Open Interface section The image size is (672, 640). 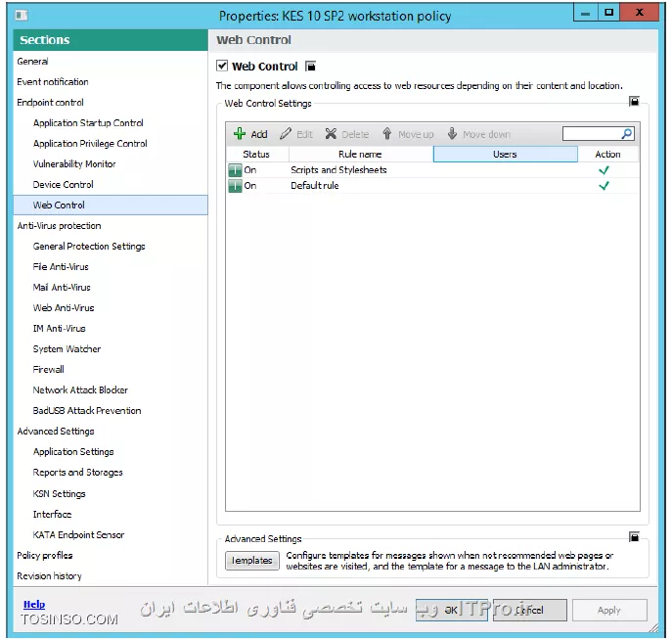tap(52, 515)
